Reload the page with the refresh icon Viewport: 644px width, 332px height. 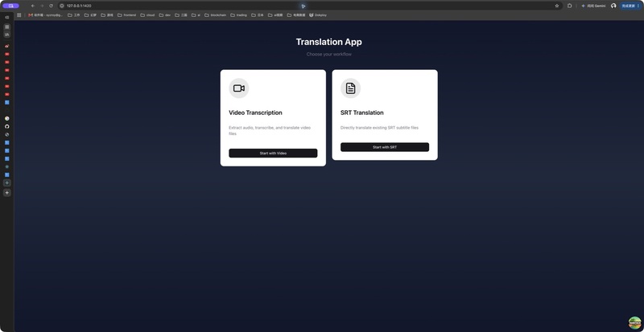[x=51, y=6]
